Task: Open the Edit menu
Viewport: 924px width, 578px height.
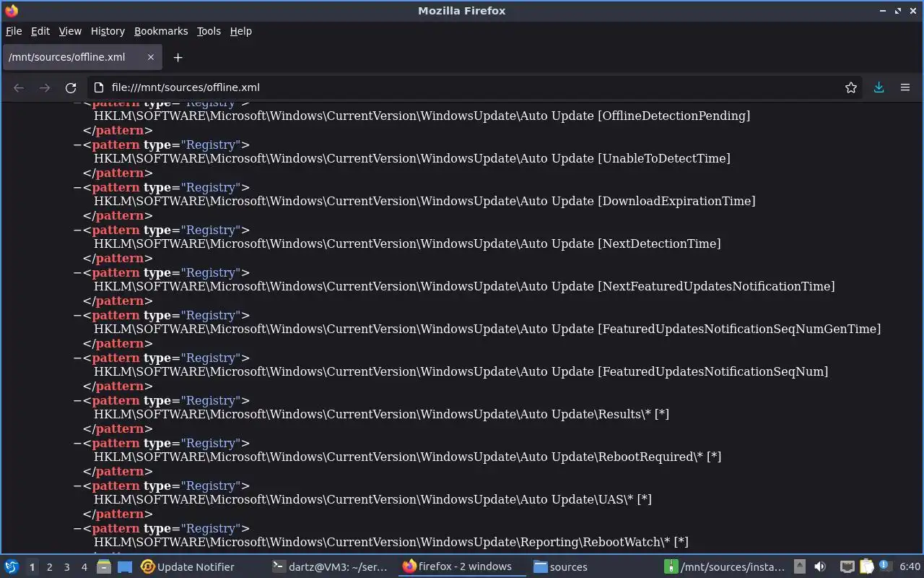Action: pos(40,31)
